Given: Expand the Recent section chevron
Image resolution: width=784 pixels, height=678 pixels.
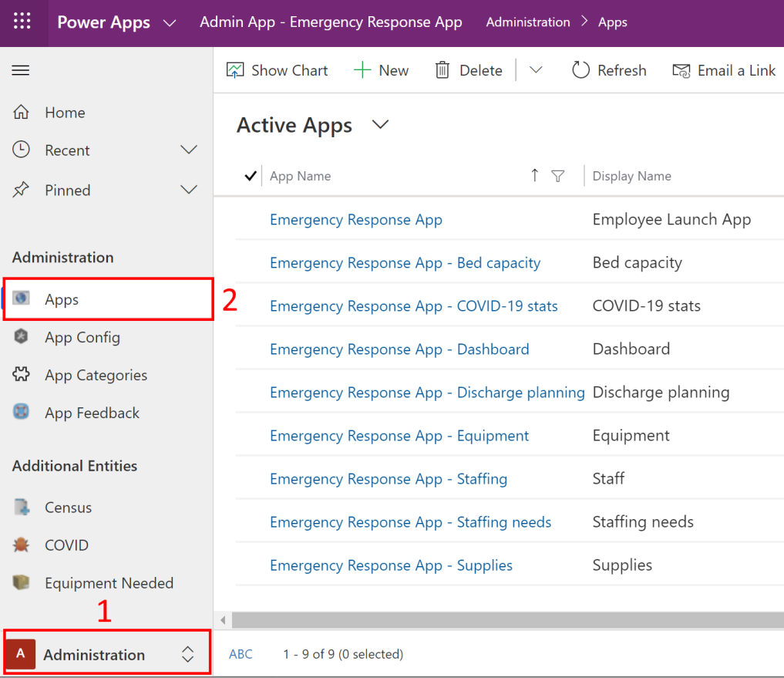Looking at the screenshot, I should point(189,150).
